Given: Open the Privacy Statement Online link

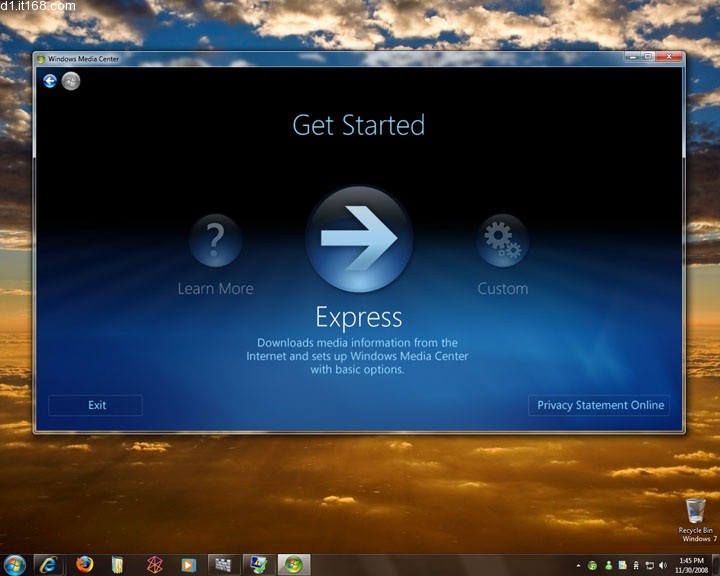Looking at the screenshot, I should (x=599, y=405).
